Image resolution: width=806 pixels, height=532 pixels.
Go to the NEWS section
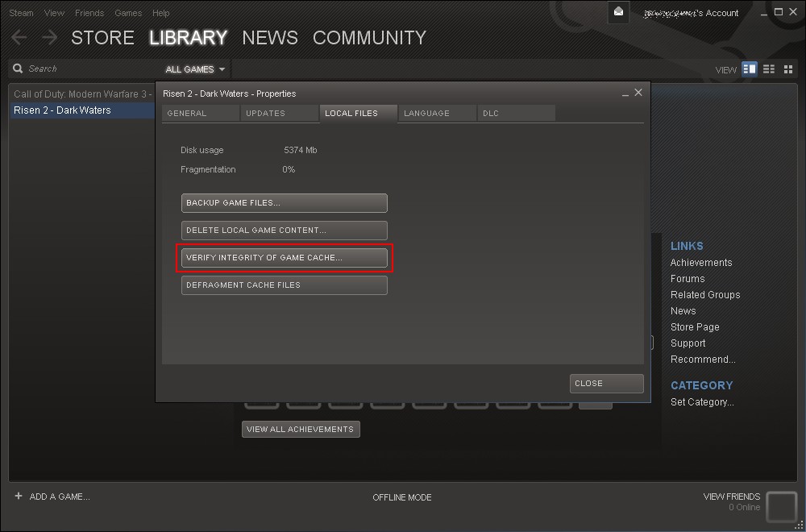point(270,38)
